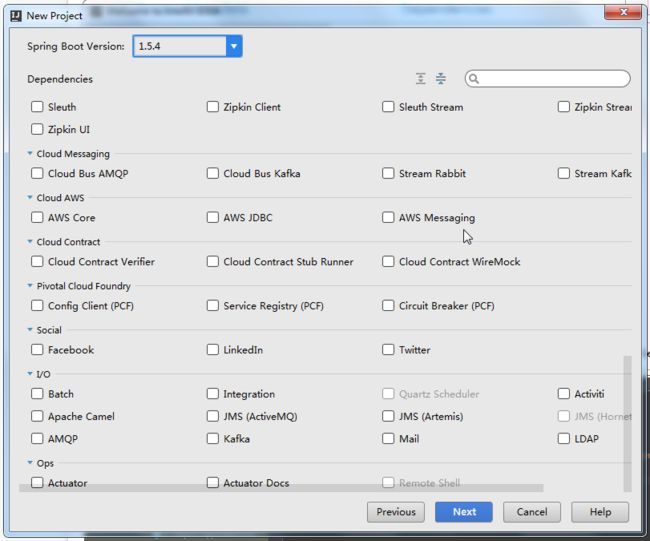Check the Actuator Docs box

(x=213, y=482)
